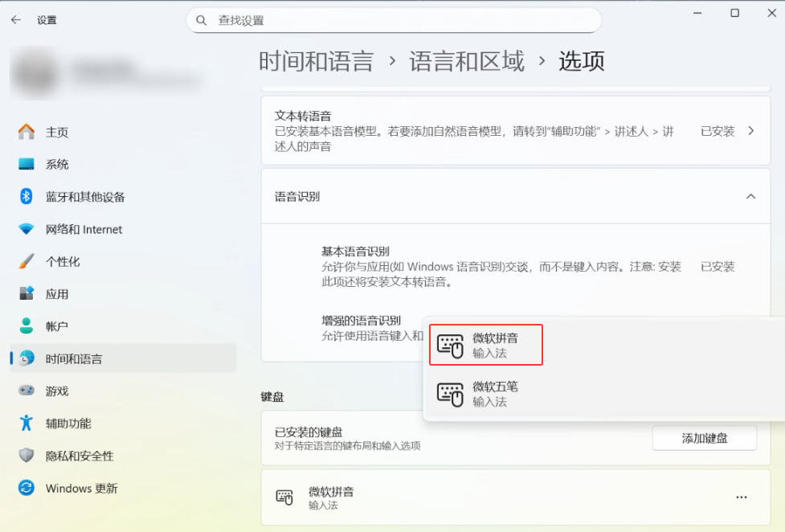Image resolution: width=785 pixels, height=532 pixels.
Task: Open more options for installed 微软拼音
Action: 742,497
